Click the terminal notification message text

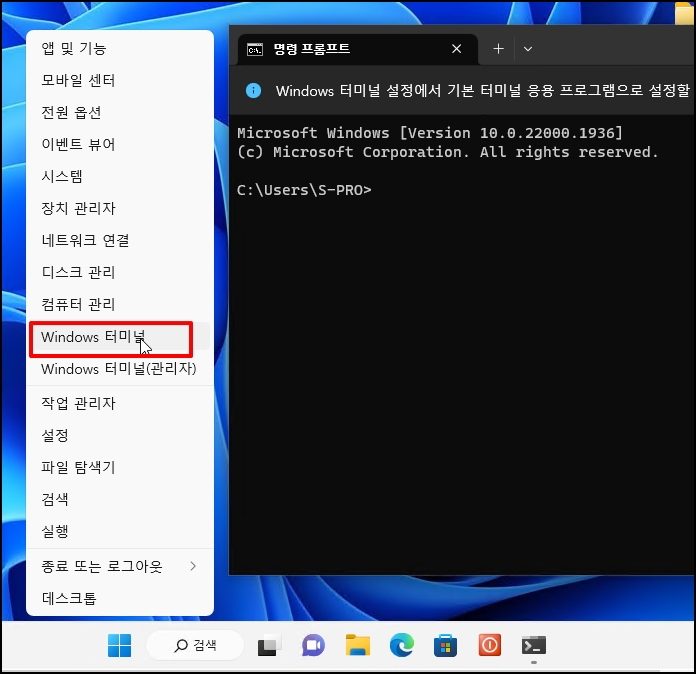coord(483,91)
